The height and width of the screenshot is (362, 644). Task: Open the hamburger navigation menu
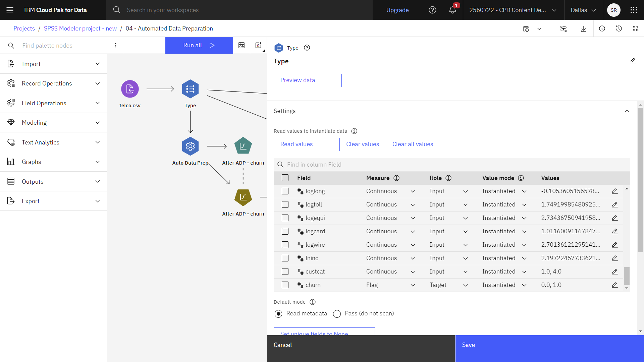point(10,10)
